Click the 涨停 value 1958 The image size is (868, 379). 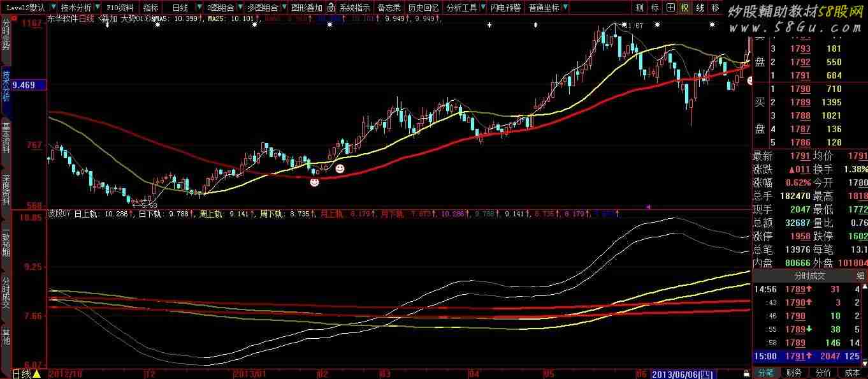point(800,236)
